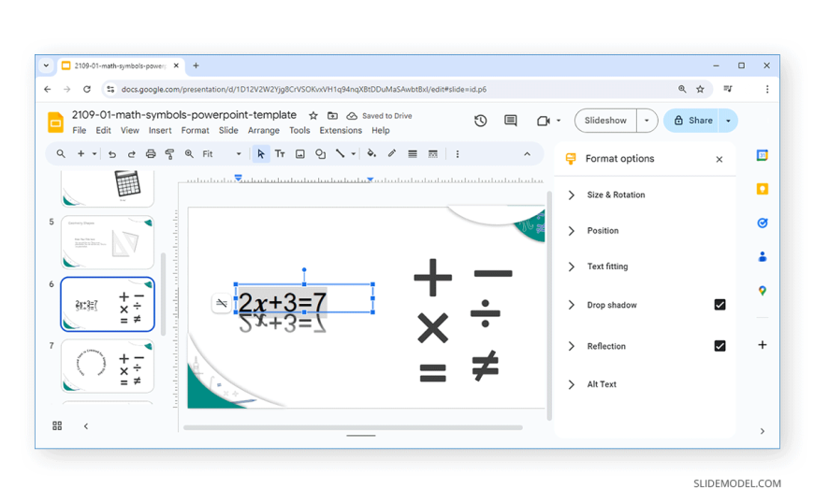Screen dimensions: 814x504
Task: Click the zoom tool icon
Action: tap(189, 154)
